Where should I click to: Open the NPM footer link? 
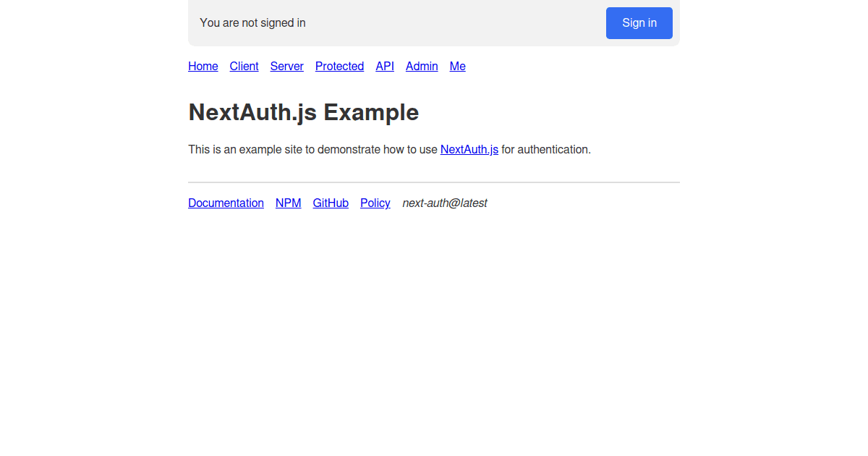[x=288, y=203]
